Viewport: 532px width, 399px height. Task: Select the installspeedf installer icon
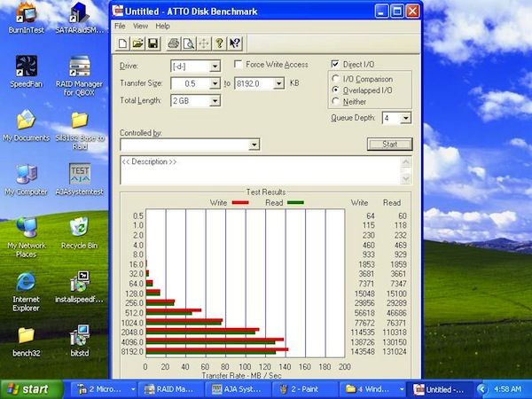pyautogui.click(x=80, y=287)
